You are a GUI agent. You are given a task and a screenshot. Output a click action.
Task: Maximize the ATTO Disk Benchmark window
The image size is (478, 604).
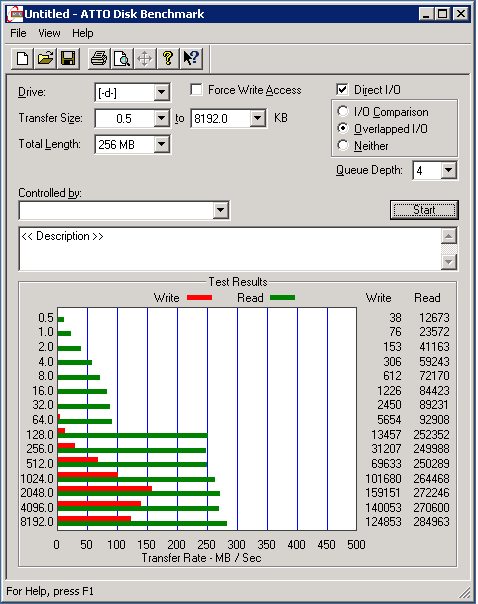pyautogui.click(x=443, y=14)
